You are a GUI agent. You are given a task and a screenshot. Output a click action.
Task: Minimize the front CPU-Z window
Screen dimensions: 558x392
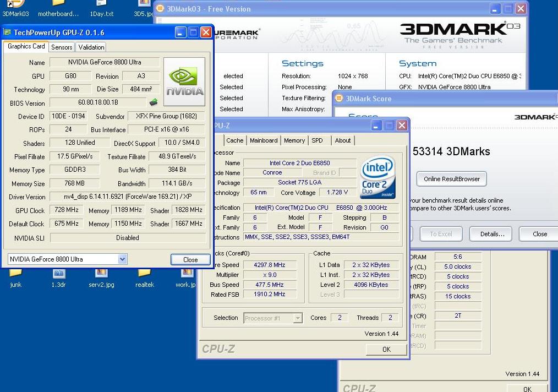(x=376, y=126)
